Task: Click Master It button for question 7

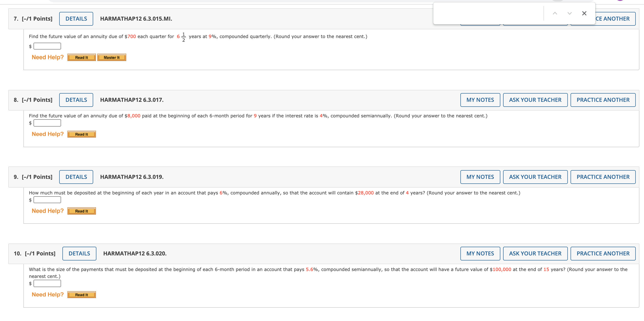Action: 112,58
